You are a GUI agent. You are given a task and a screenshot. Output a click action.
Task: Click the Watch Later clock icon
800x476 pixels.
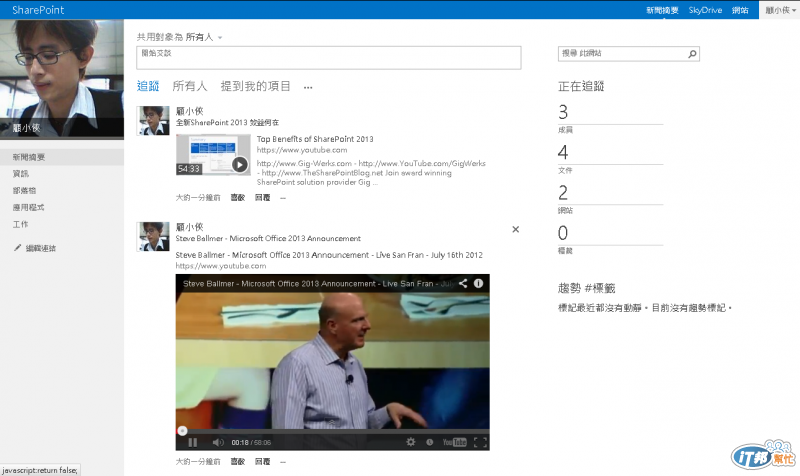(x=430, y=442)
